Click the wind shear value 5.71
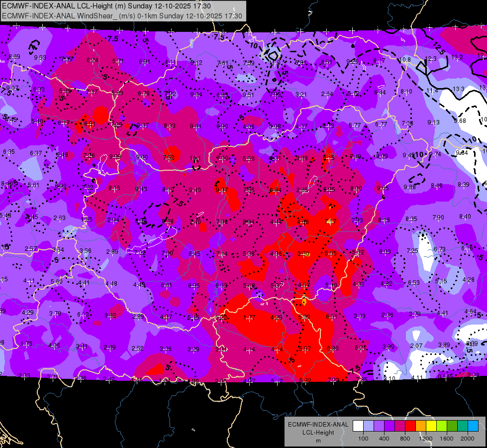This screenshot has height=448, width=487. 118,61
